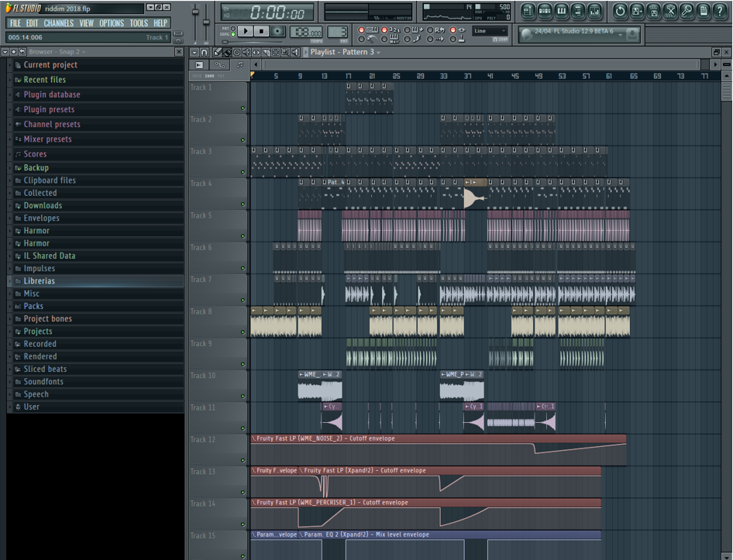
Task: Click the song position slider under transport
Action: (253, 42)
